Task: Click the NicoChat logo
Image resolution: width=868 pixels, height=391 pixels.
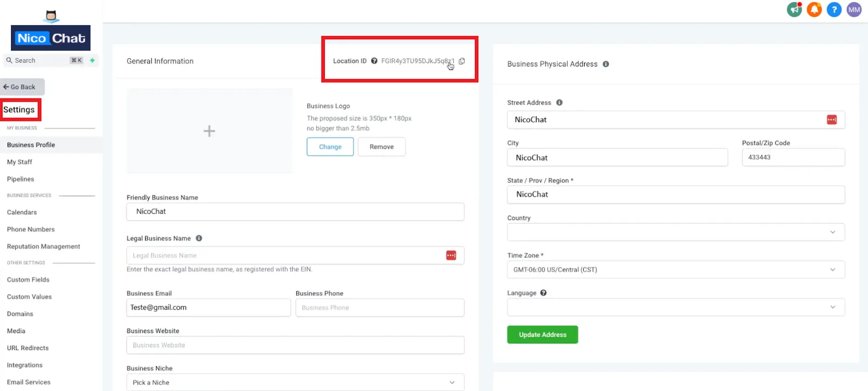Action: tap(51, 38)
